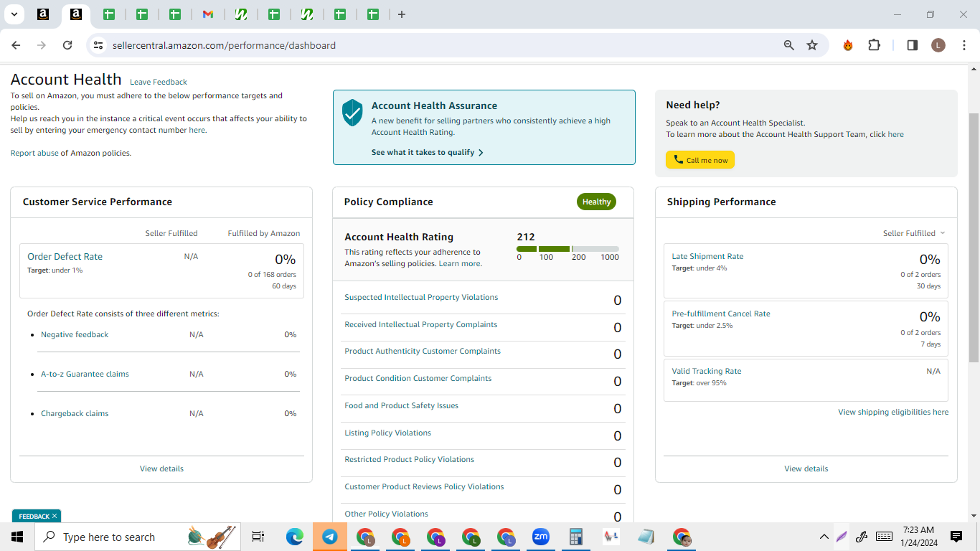Open the Windows Start menu

(x=17, y=537)
